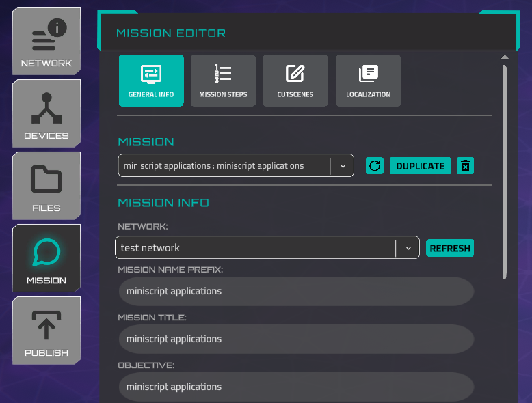Image resolution: width=532 pixels, height=403 pixels.
Task: Focus the Mission Title text field
Action: 295,339
